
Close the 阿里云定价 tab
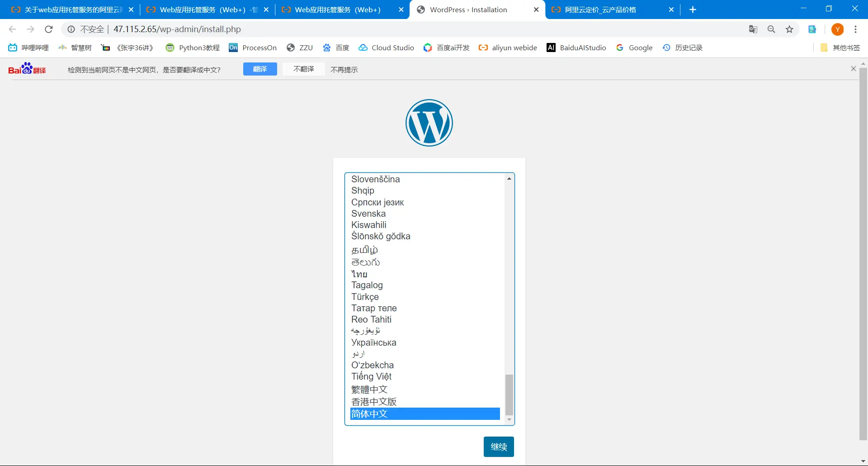671,10
